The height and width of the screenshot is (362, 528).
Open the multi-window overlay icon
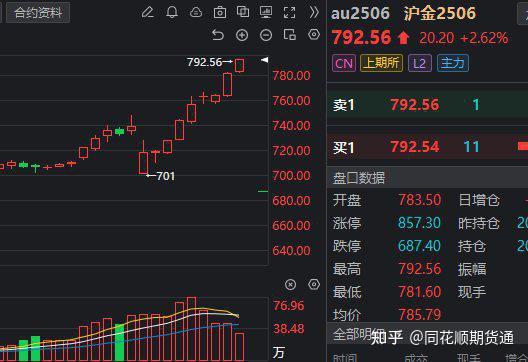click(x=243, y=12)
